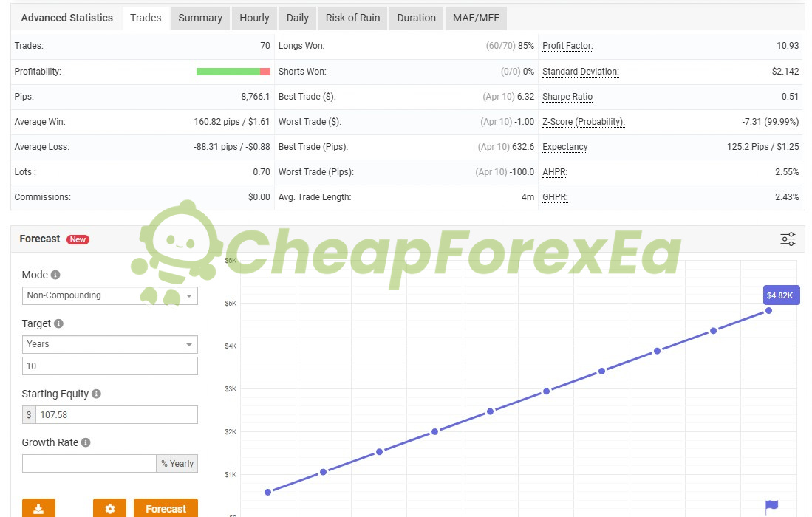Click the Average Loss value
The width and height of the screenshot is (812, 517).
click(232, 147)
